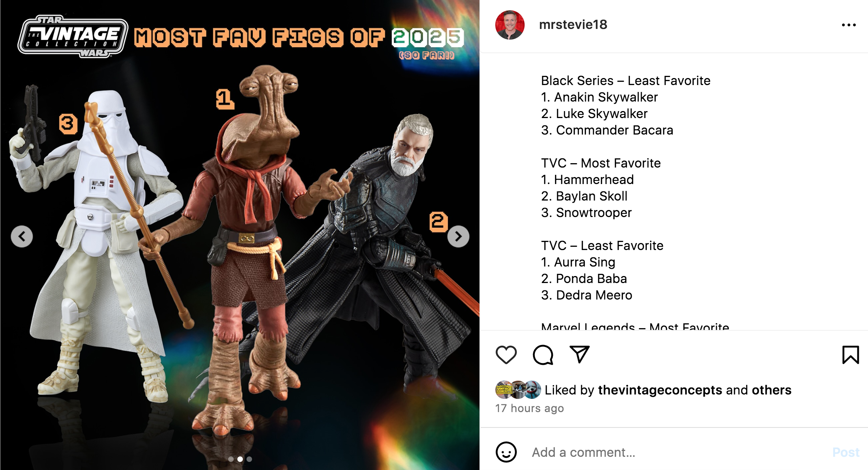Image resolution: width=868 pixels, height=470 pixels.
Task: Go to the previous carousel image
Action: click(x=22, y=236)
